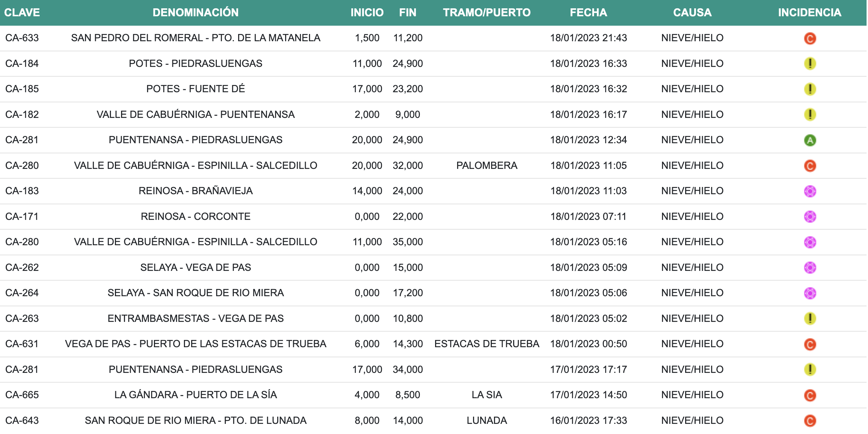Select the CA-631 road code cell
Viewport: 868px width, 434px height.
click(x=22, y=344)
